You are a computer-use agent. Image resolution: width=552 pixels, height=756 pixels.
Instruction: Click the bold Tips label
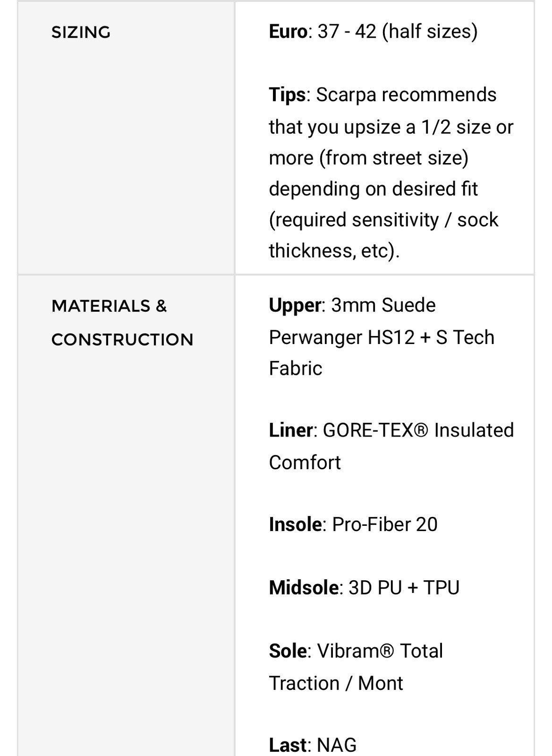pyautogui.click(x=287, y=95)
